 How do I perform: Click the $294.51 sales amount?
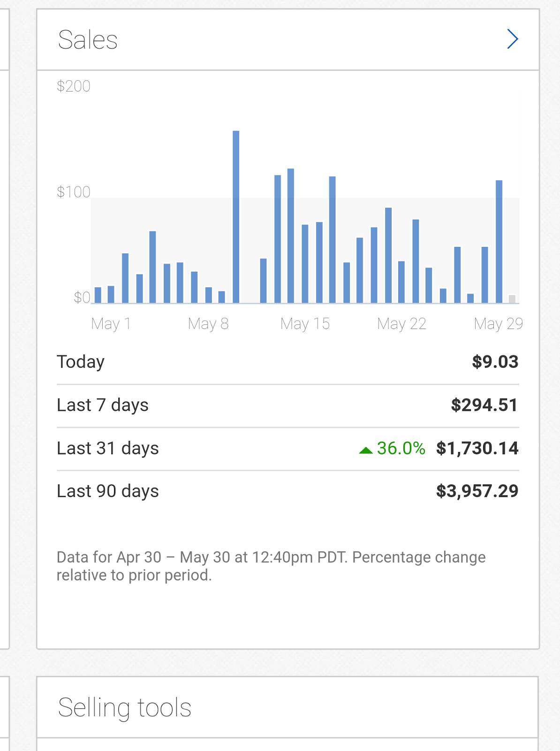tap(484, 405)
